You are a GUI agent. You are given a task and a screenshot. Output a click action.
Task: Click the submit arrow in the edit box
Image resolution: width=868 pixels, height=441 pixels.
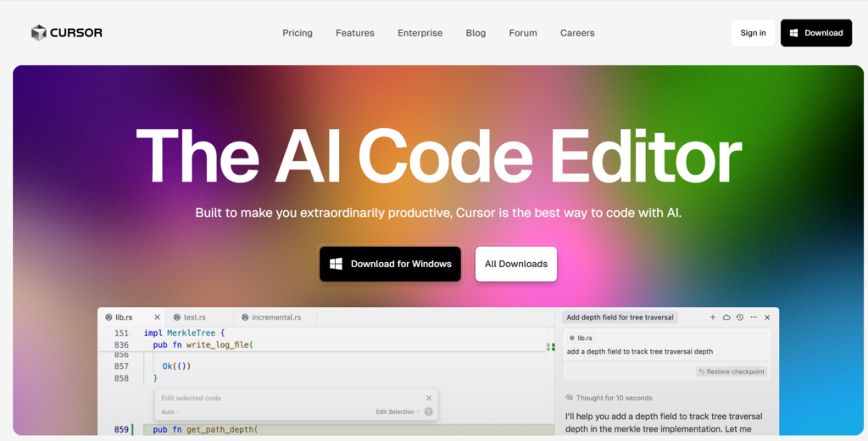(x=428, y=411)
